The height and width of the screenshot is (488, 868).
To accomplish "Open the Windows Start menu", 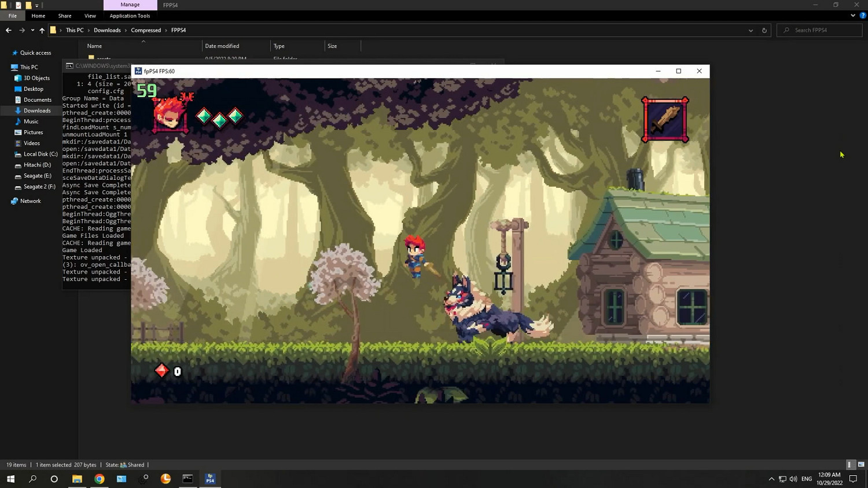I will pyautogui.click(x=10, y=479).
